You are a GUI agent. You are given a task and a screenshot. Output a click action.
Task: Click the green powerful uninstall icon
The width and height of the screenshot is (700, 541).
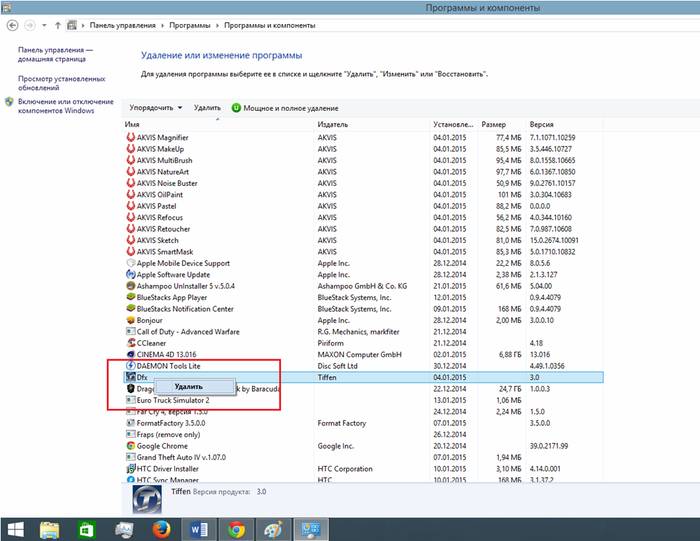coord(236,107)
